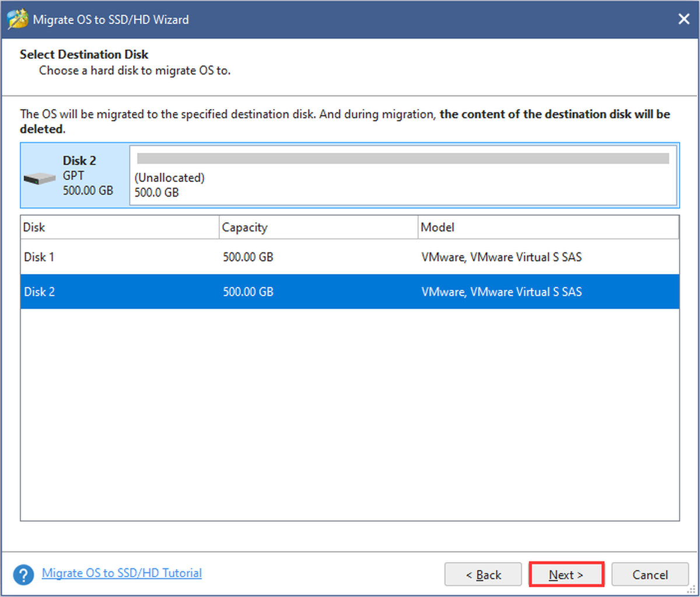The height and width of the screenshot is (597, 700).
Task: Click the empty area below disk list
Action: [350, 415]
